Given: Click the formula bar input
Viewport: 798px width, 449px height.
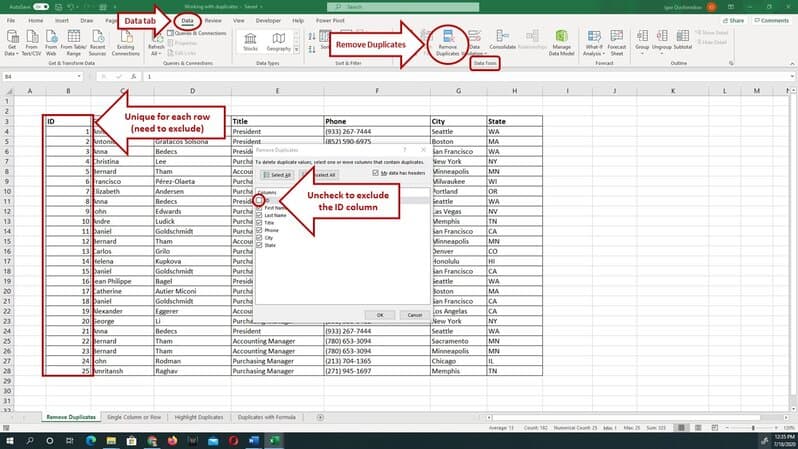Looking at the screenshot, I should click(466, 76).
